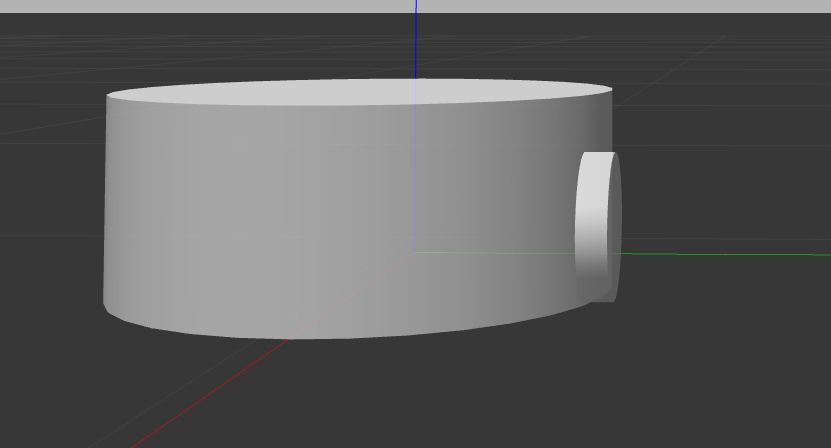Click the small wheel disk on the cylinder
Screen dimensions: 831x448
[x=597, y=225]
